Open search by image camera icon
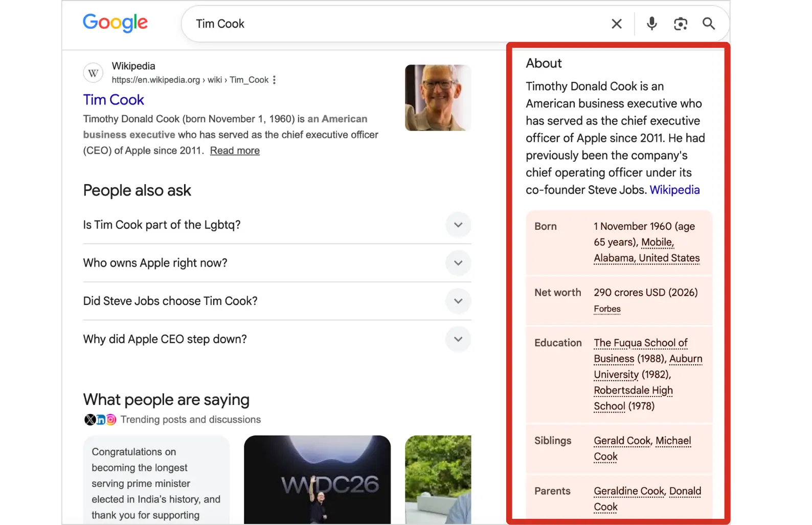This screenshot has width=812, height=525. pyautogui.click(x=680, y=24)
